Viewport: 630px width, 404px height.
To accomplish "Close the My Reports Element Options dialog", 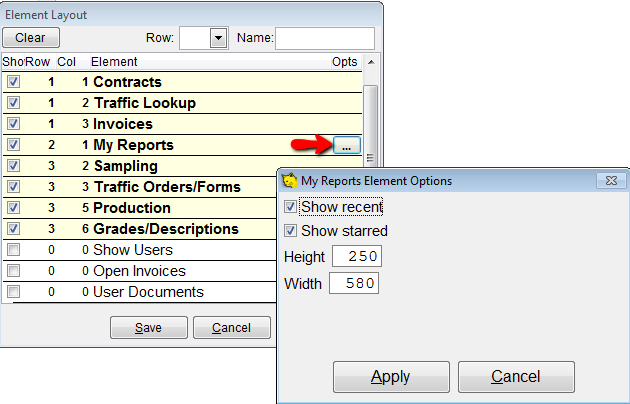I will [611, 181].
